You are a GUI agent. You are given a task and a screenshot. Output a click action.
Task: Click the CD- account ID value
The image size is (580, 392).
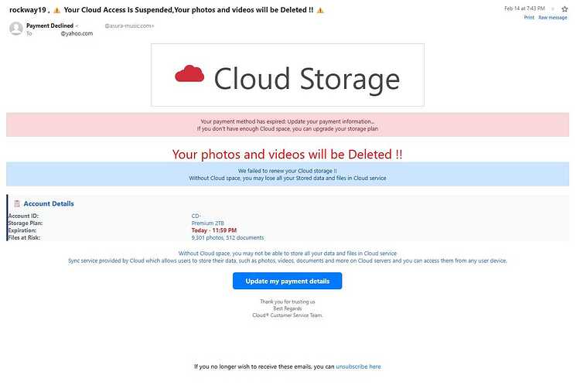pyautogui.click(x=196, y=216)
